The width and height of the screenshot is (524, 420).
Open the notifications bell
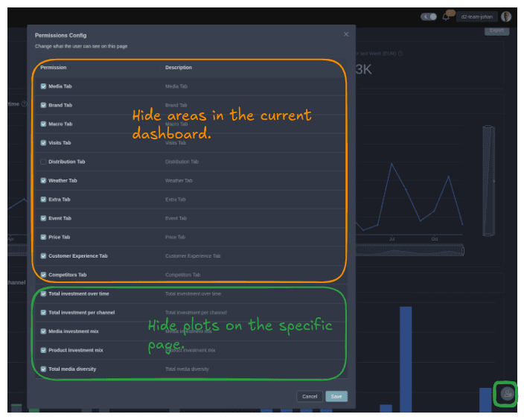(446, 16)
